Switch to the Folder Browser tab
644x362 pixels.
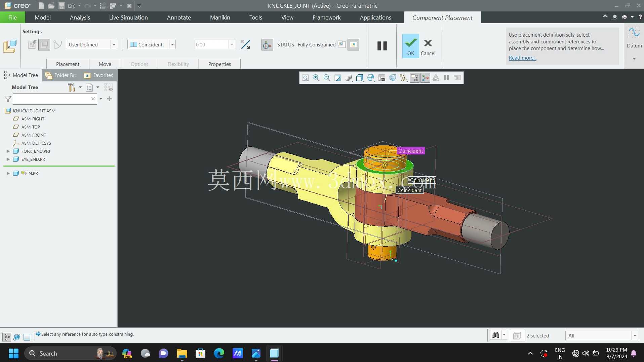pos(62,75)
